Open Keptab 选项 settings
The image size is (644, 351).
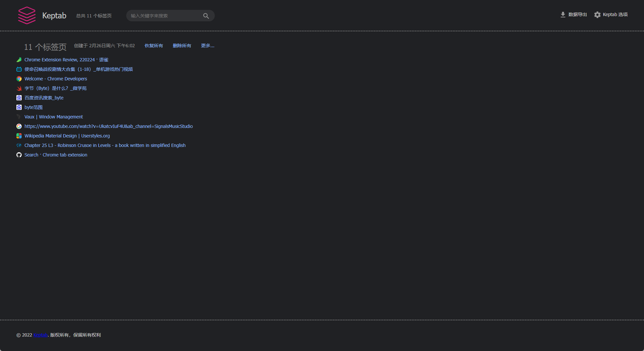tap(611, 14)
